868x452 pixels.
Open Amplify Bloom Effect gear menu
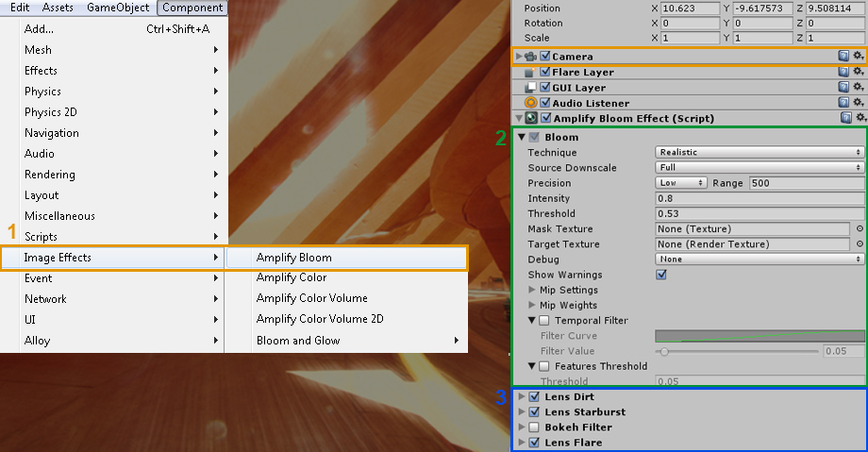[x=860, y=117]
